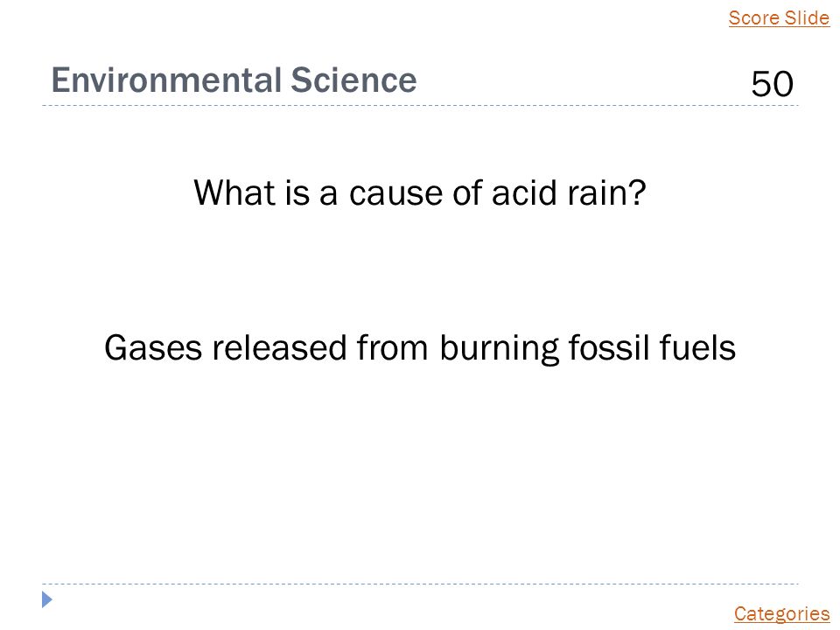
Task: Click the dashed divider above Categories
Action: tap(420, 584)
